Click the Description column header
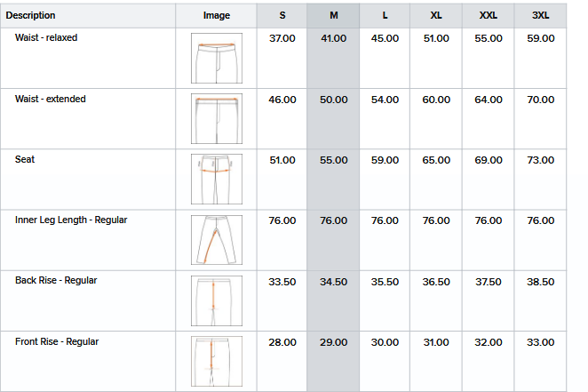 [31, 15]
